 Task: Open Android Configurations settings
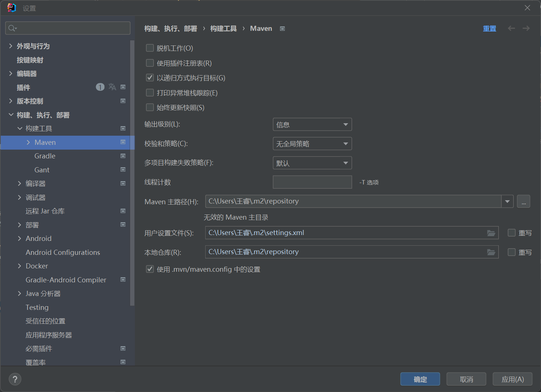(63, 252)
